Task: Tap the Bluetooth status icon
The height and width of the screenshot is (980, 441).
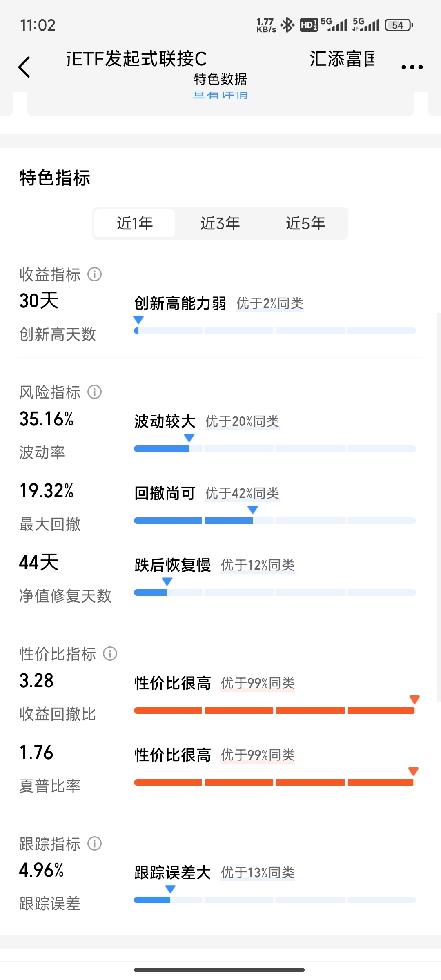Action: [x=287, y=25]
